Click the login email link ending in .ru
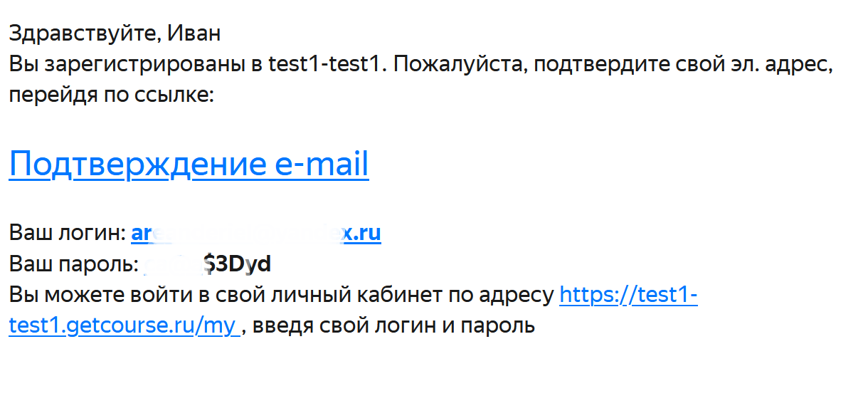 pyautogui.click(x=256, y=233)
